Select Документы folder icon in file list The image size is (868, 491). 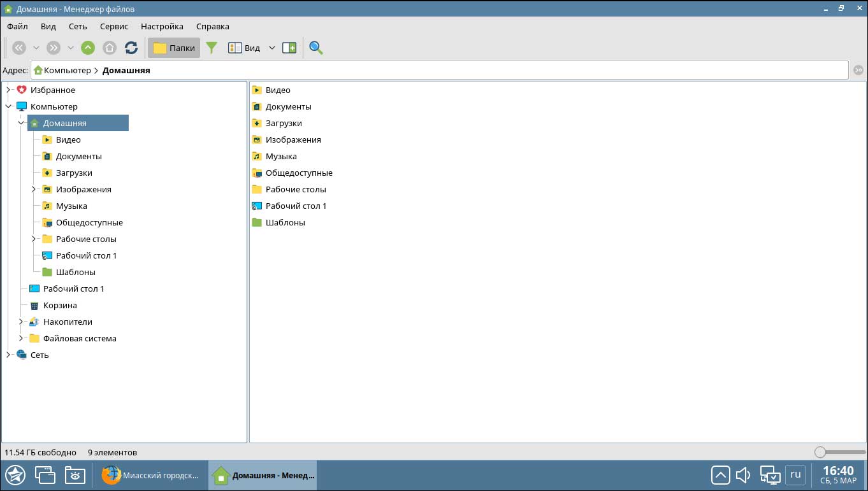tap(257, 106)
